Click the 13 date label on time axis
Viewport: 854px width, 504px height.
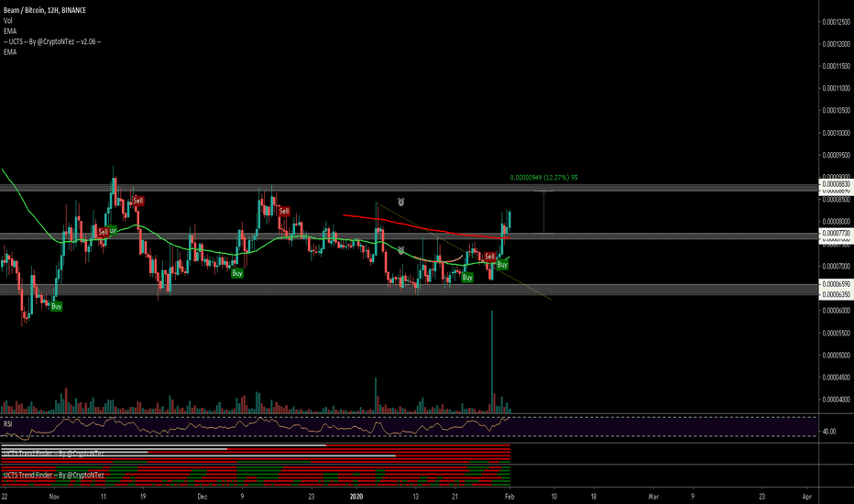click(416, 497)
